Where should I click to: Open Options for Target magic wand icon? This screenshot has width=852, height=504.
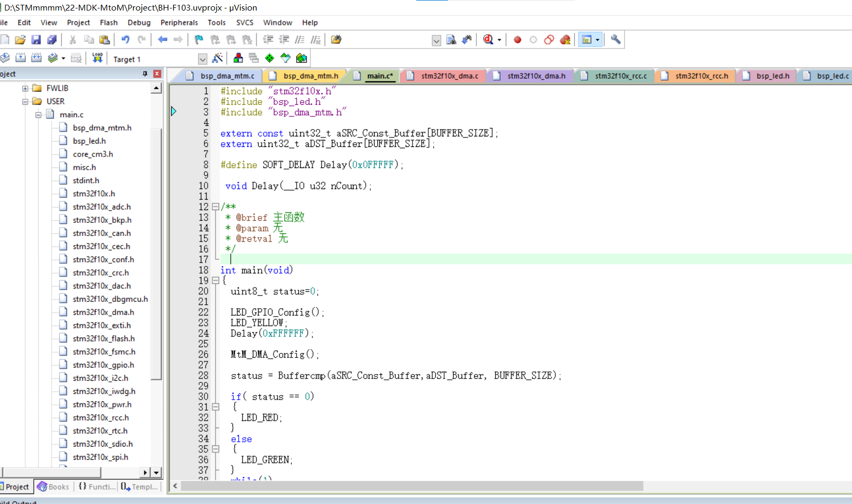(x=217, y=58)
